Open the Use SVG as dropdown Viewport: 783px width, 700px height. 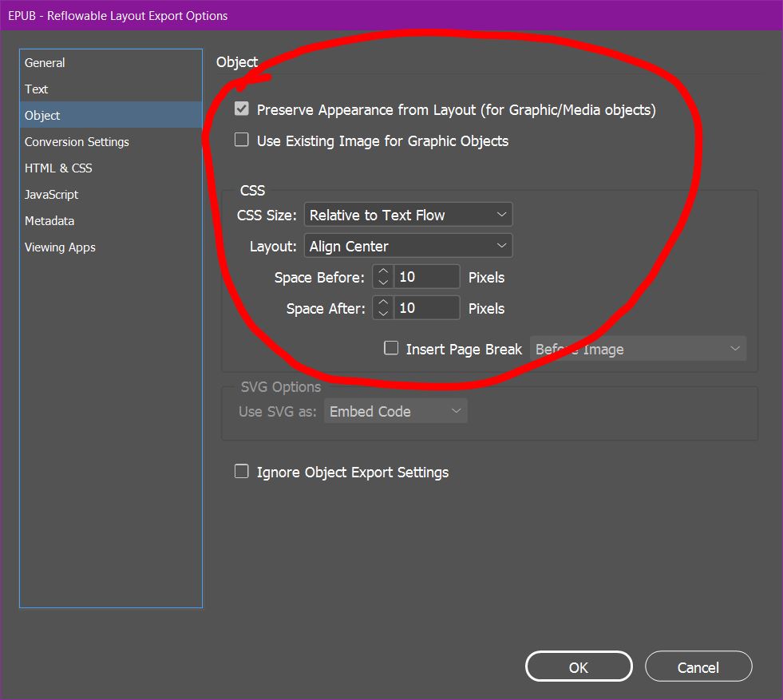tap(395, 412)
